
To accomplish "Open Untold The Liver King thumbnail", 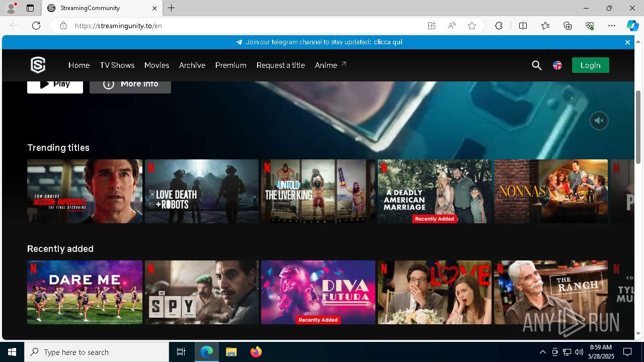I will click(x=318, y=191).
